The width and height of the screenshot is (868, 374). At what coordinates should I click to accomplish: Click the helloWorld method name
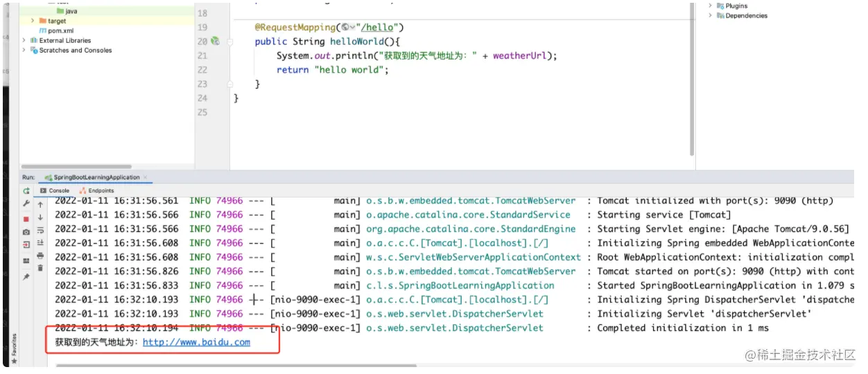click(x=356, y=42)
